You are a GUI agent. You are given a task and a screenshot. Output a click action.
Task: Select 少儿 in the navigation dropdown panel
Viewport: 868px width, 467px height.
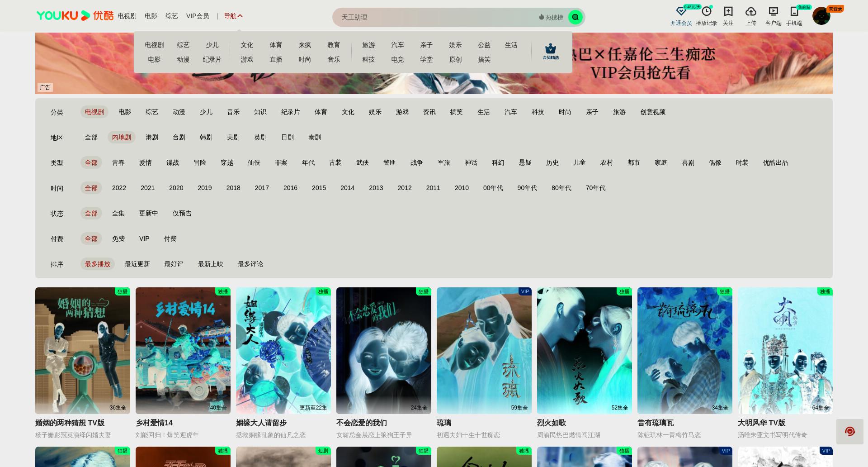coord(212,45)
